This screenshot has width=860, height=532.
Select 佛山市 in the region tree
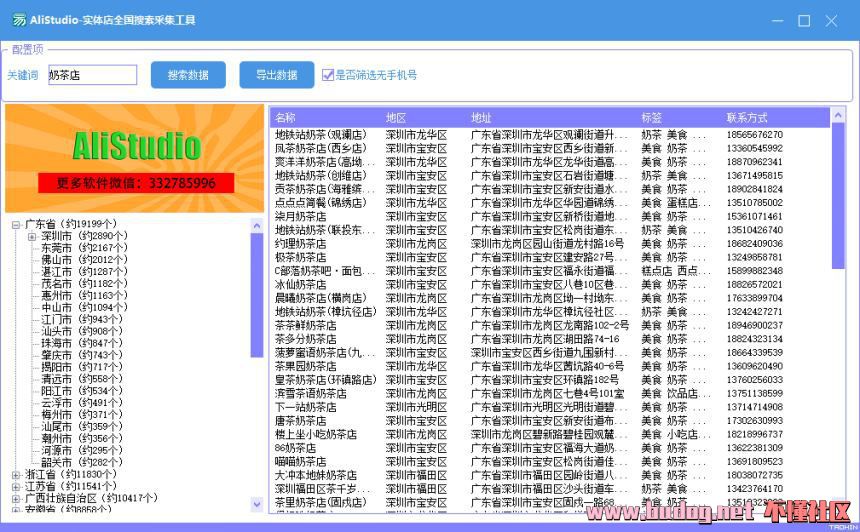click(57, 260)
